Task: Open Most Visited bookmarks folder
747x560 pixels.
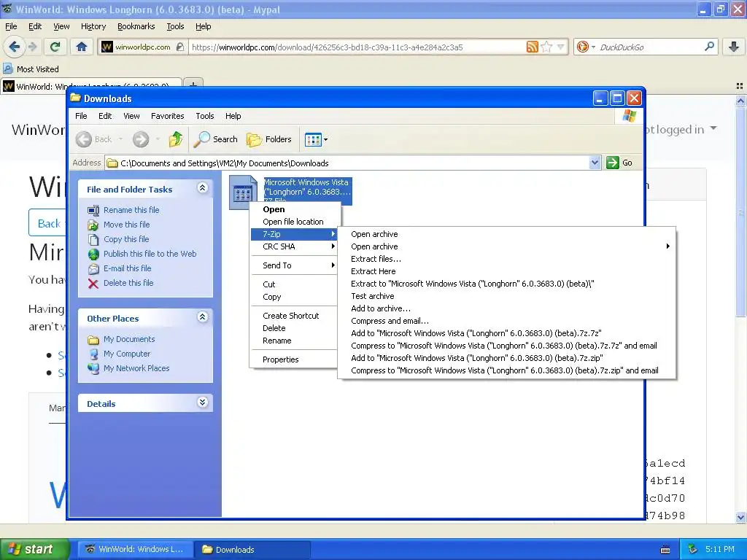Action: [31, 69]
